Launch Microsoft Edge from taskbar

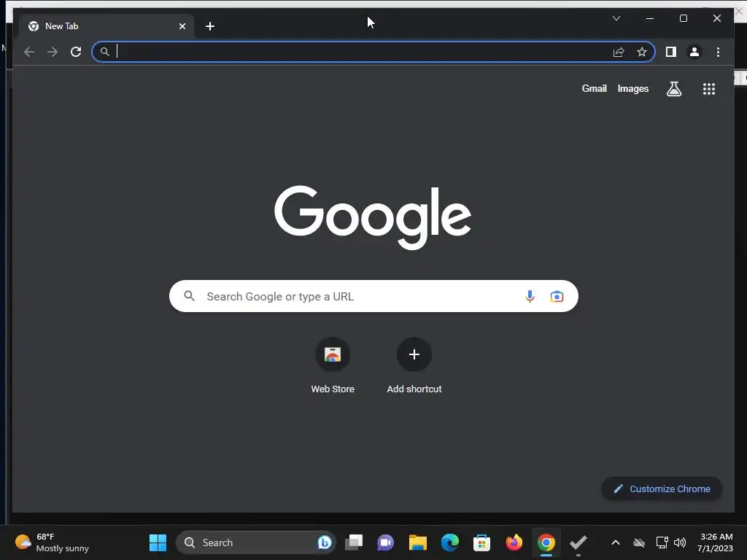(x=449, y=542)
